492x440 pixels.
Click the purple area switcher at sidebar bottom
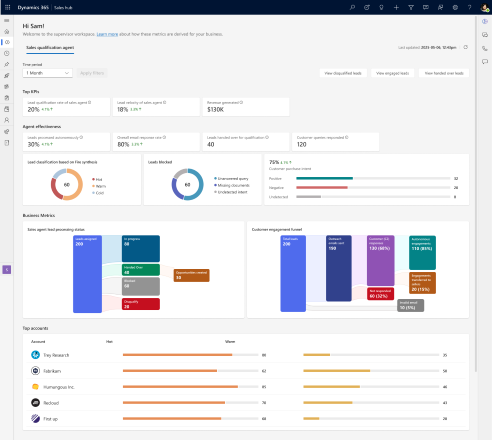7,269
